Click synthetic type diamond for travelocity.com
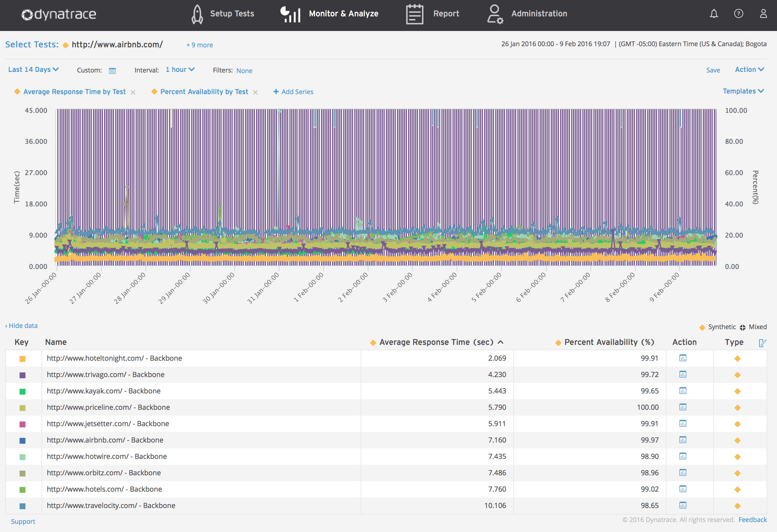This screenshot has height=532, width=777. (737, 506)
